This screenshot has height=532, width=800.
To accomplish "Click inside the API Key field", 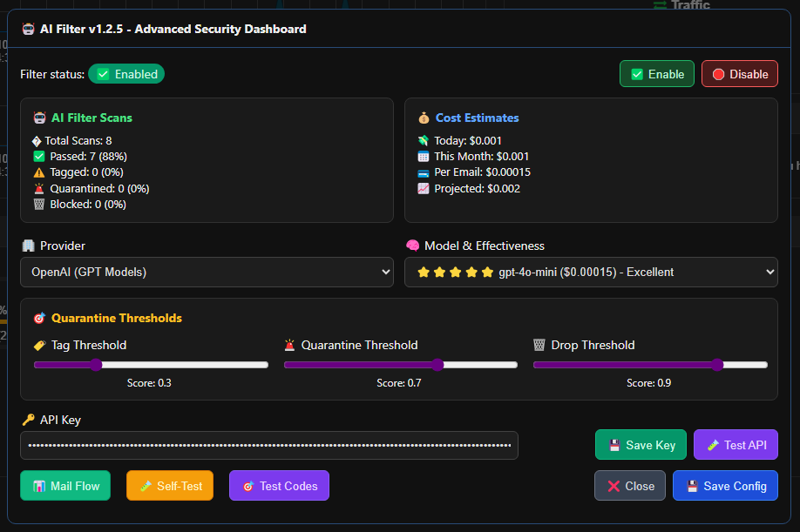I will [x=268, y=445].
